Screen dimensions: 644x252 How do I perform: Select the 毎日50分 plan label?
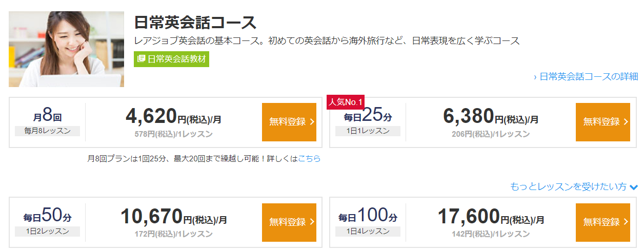(x=47, y=216)
